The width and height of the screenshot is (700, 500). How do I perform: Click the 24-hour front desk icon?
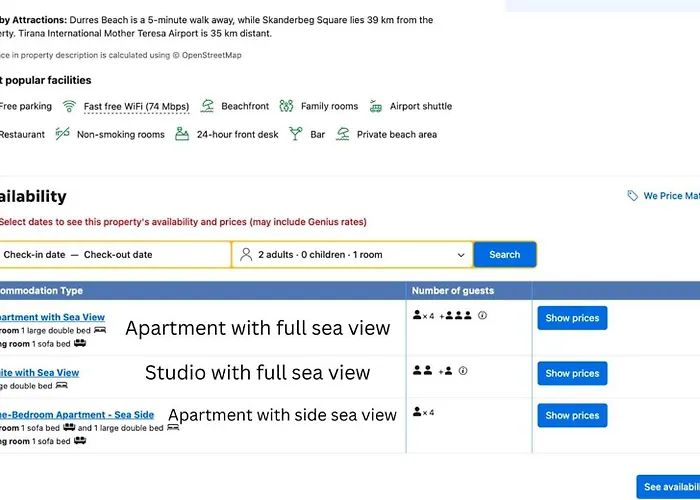pos(182,134)
